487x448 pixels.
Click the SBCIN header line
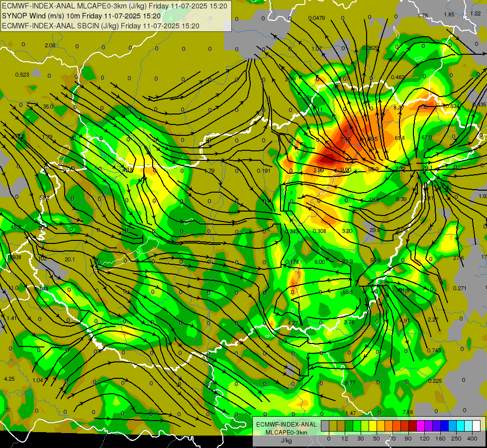tap(100, 26)
